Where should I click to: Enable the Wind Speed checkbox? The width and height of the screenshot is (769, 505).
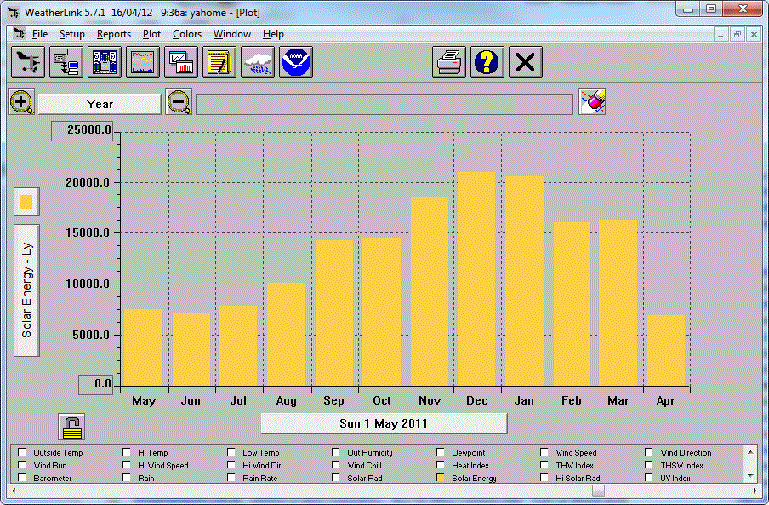tap(546, 453)
